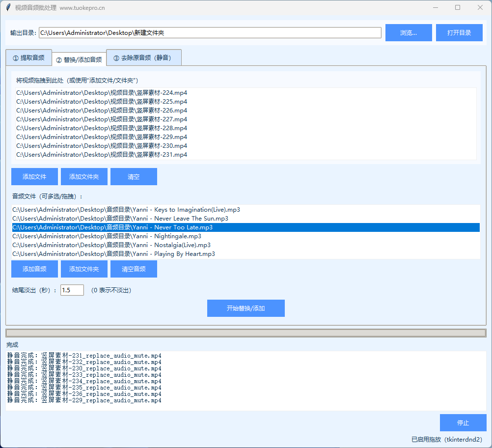
Task: Click the fade-out seconds input field
Action: (72, 290)
